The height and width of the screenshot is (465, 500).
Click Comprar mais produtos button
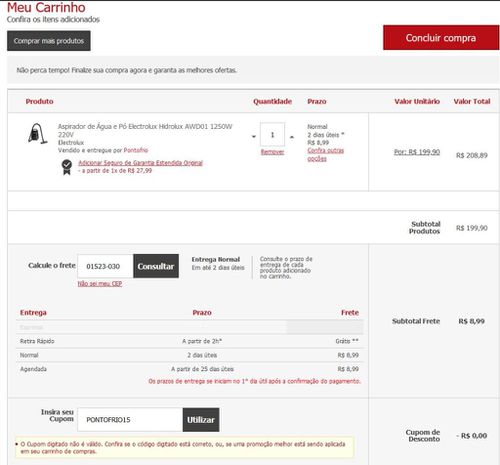point(49,41)
